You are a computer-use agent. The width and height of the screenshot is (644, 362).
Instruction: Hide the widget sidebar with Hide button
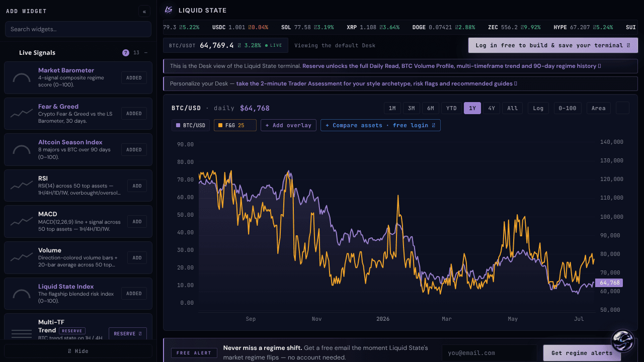pyautogui.click(x=78, y=351)
